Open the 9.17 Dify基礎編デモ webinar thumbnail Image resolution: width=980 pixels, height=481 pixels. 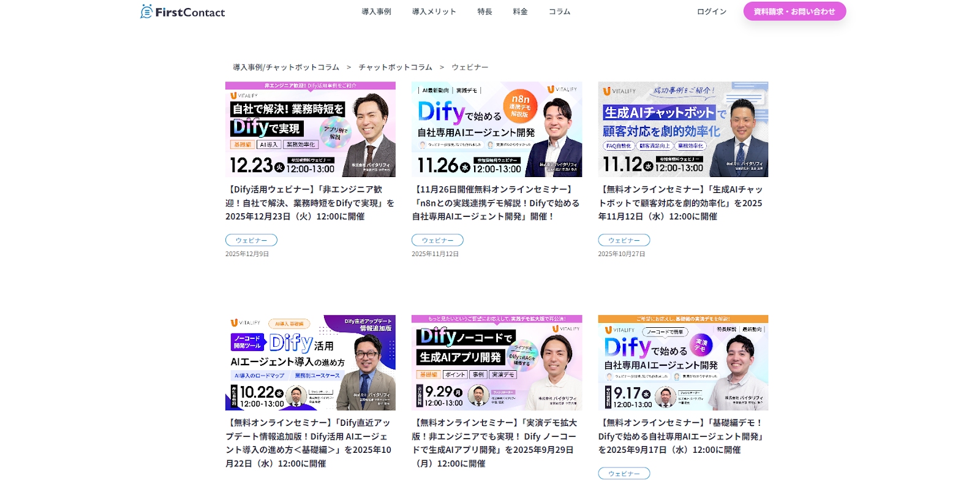tap(683, 363)
